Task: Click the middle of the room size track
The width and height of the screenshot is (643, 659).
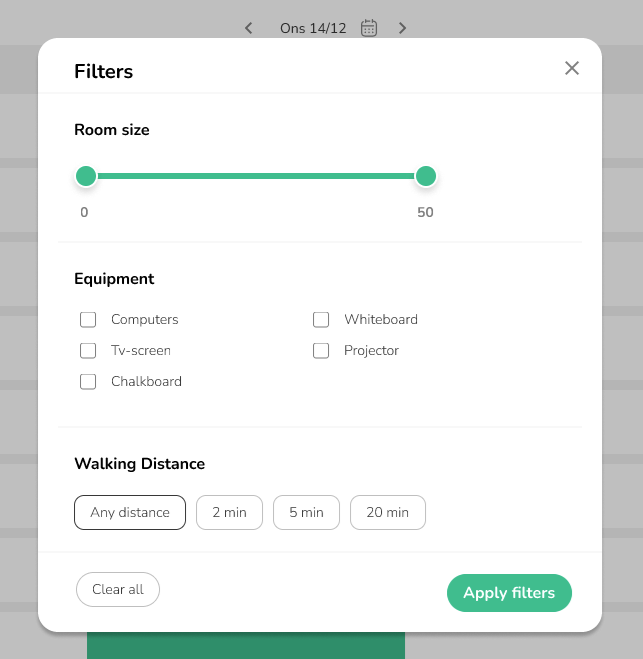Action: pyautogui.click(x=256, y=177)
